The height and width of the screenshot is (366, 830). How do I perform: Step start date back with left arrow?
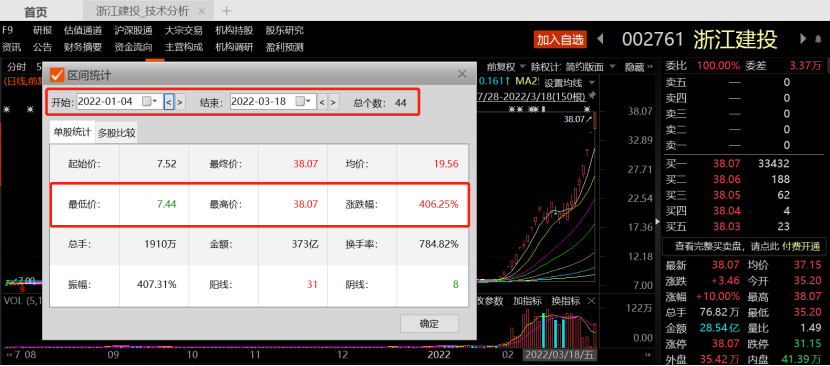tap(168, 102)
